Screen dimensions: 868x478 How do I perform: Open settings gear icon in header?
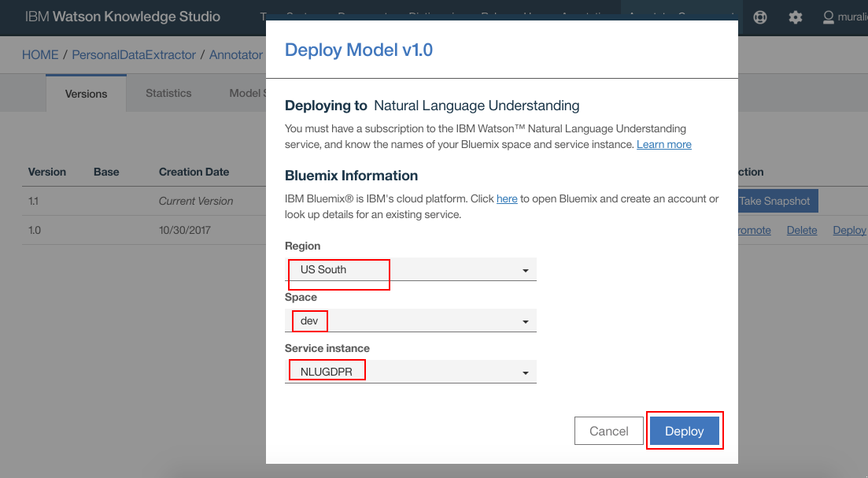click(796, 17)
